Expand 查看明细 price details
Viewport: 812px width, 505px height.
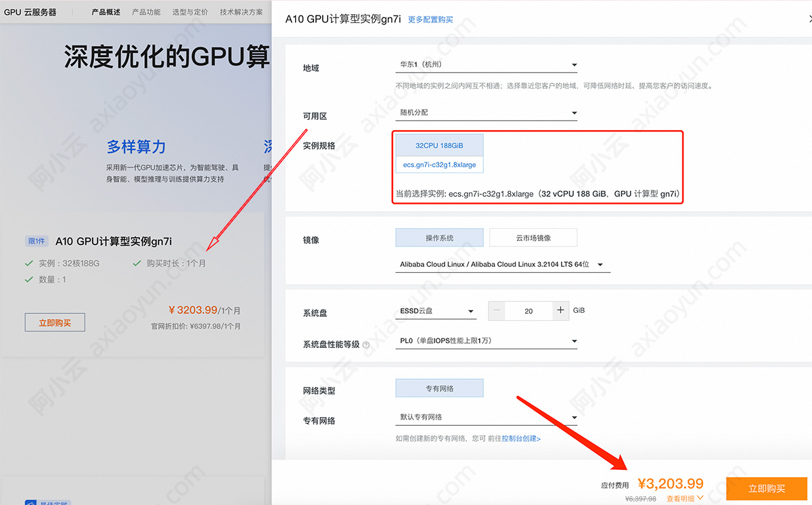(685, 498)
